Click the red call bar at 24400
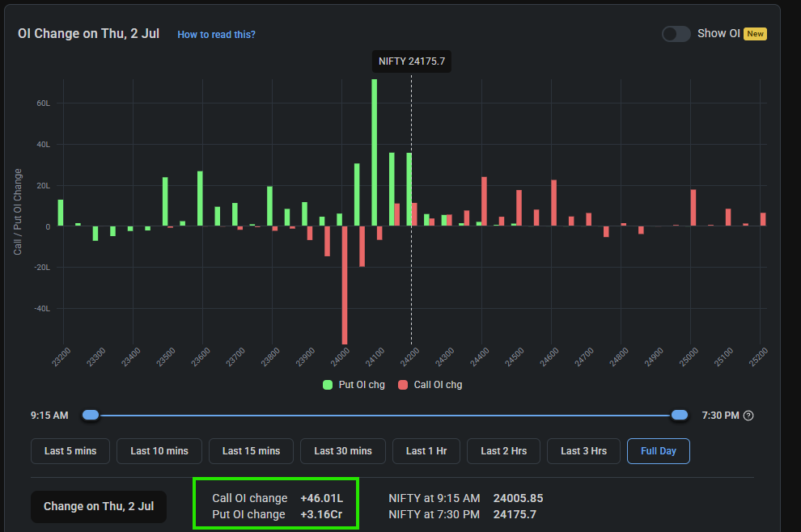Image resolution: width=801 pixels, height=532 pixels. [x=485, y=201]
